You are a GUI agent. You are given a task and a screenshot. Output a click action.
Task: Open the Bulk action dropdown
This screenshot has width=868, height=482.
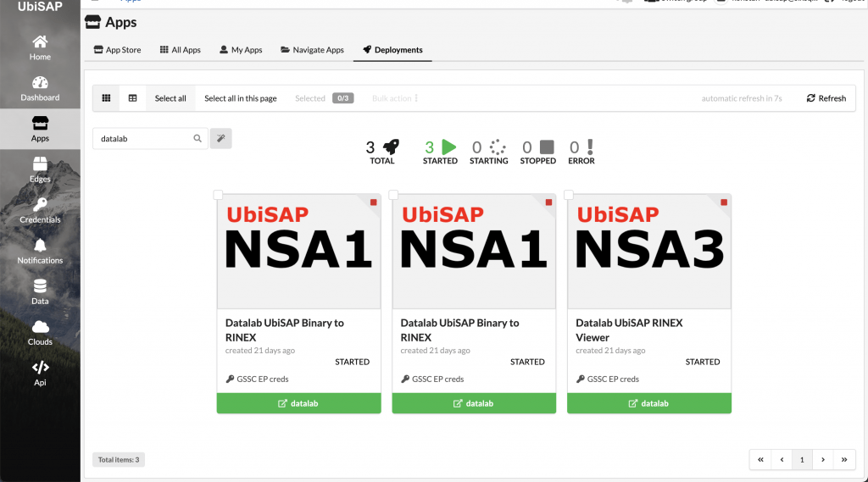coord(395,98)
